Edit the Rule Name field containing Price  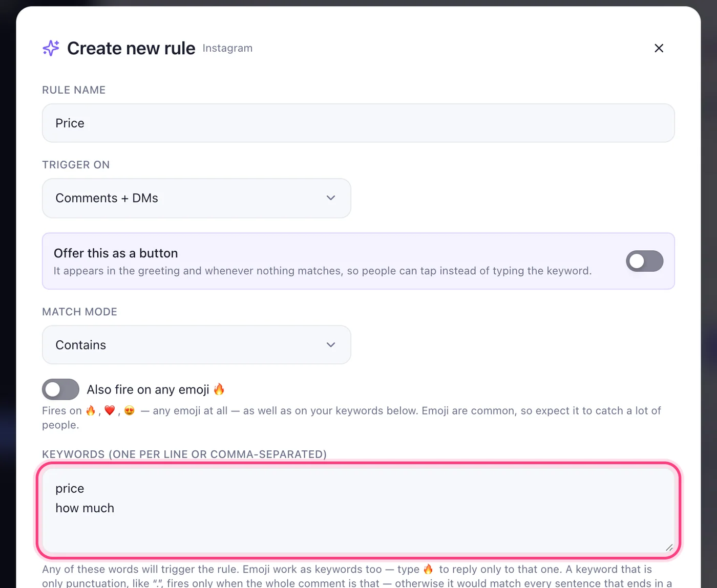358,123
